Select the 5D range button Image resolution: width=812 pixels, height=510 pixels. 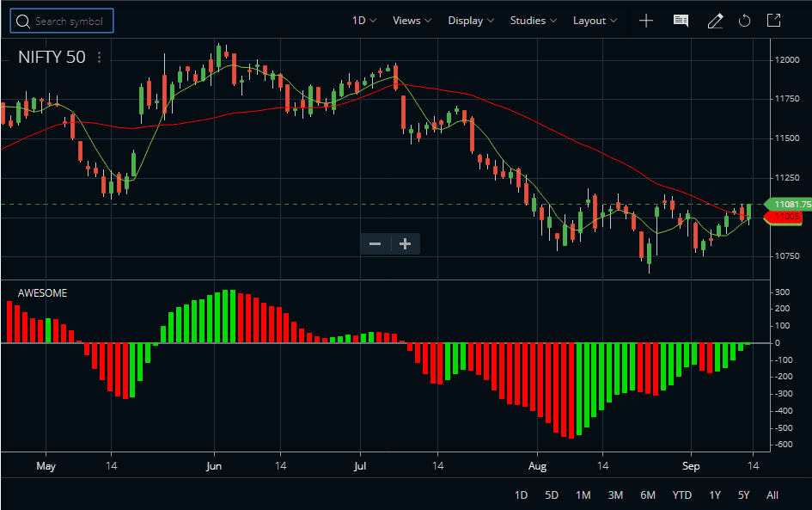click(x=552, y=495)
